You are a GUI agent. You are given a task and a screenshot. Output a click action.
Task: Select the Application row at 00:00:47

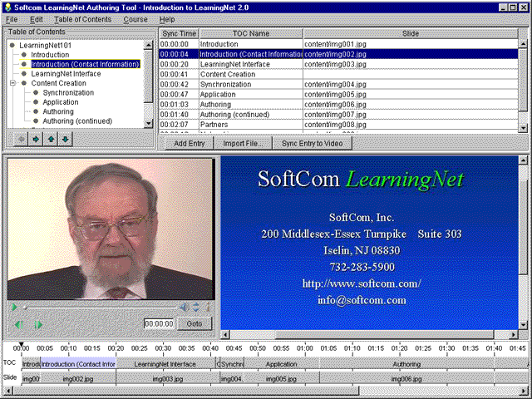point(338,94)
